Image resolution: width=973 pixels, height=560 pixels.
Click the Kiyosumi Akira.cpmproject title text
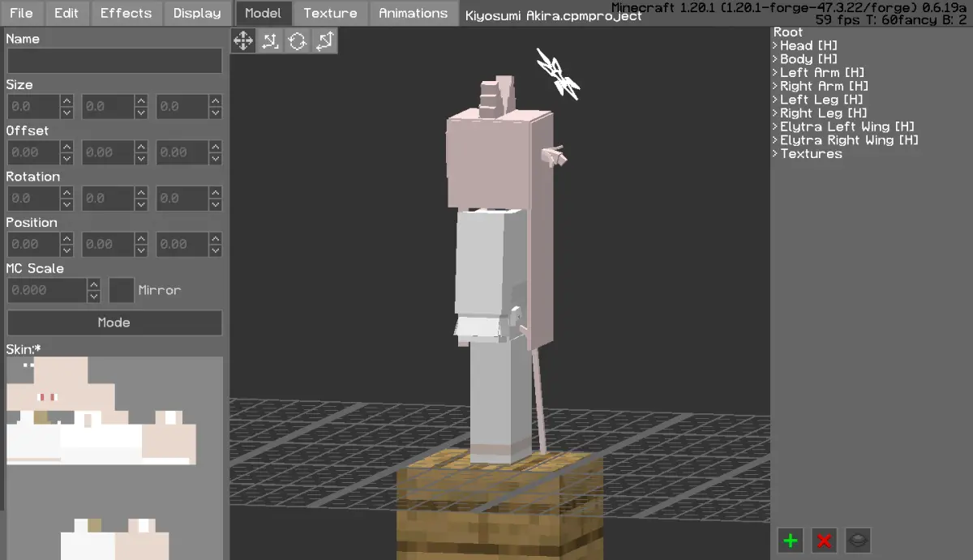tap(554, 16)
